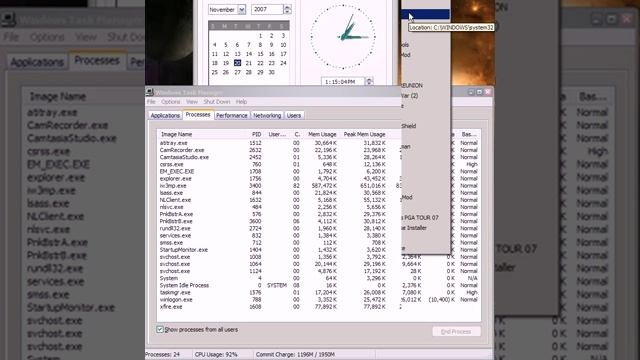
Task: Select the Processes tab
Action: click(x=198, y=115)
